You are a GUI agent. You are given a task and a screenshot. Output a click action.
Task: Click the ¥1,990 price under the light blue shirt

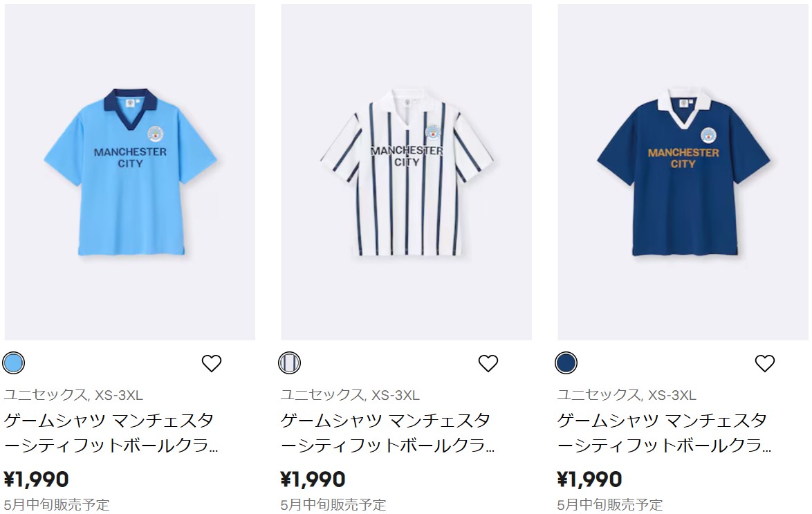[36, 479]
